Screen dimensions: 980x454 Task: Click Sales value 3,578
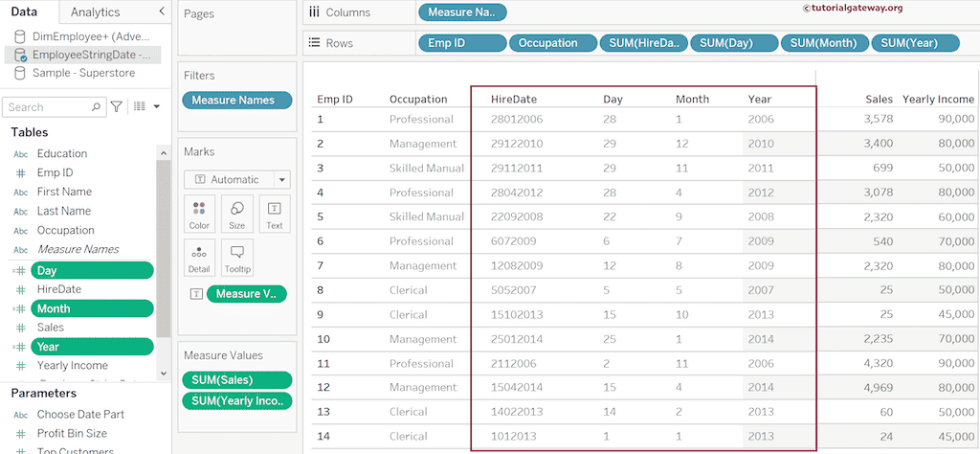point(879,119)
